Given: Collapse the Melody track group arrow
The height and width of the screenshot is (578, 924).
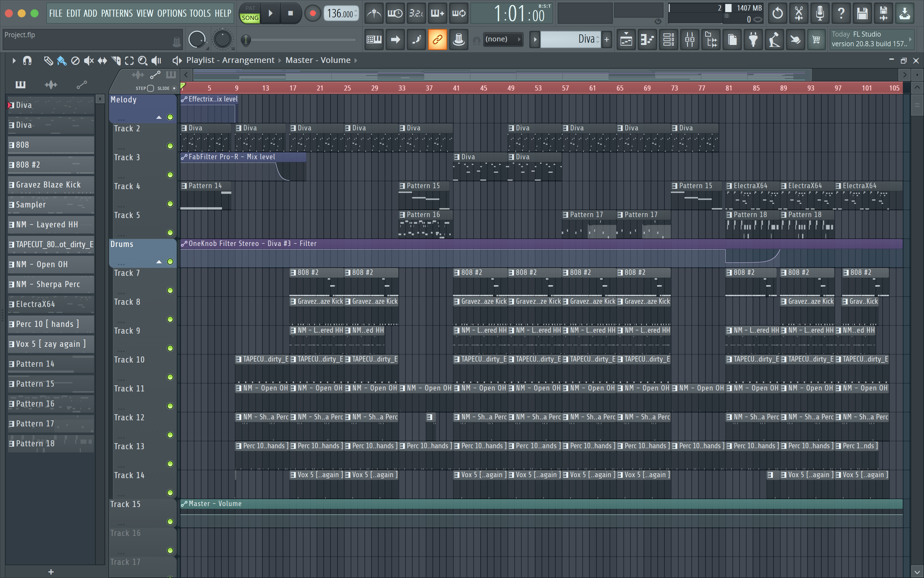Looking at the screenshot, I should tap(159, 117).
